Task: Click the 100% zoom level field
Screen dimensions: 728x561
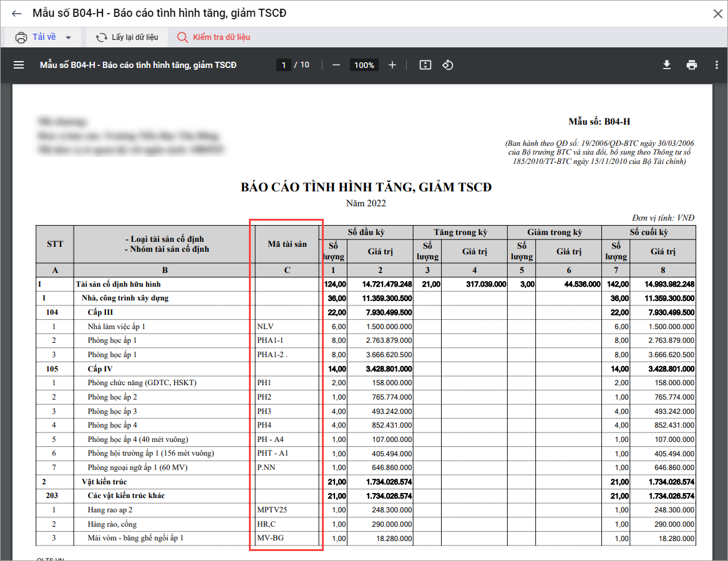Action: [364, 65]
